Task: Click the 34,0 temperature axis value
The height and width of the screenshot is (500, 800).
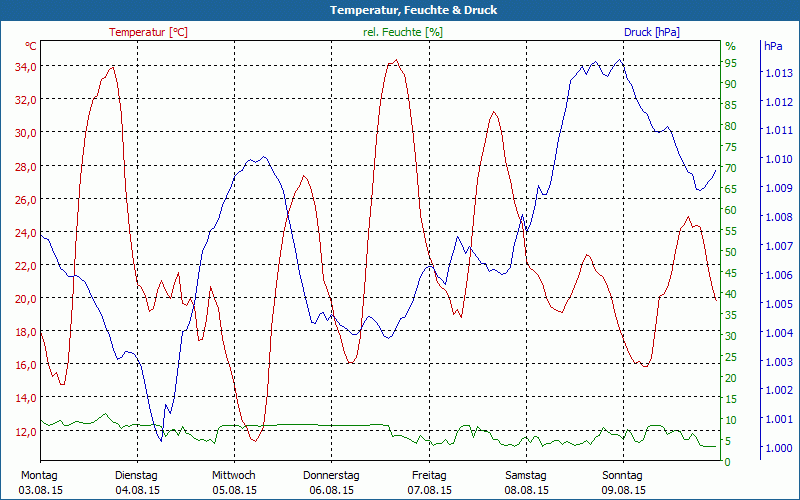Action: click(x=26, y=66)
